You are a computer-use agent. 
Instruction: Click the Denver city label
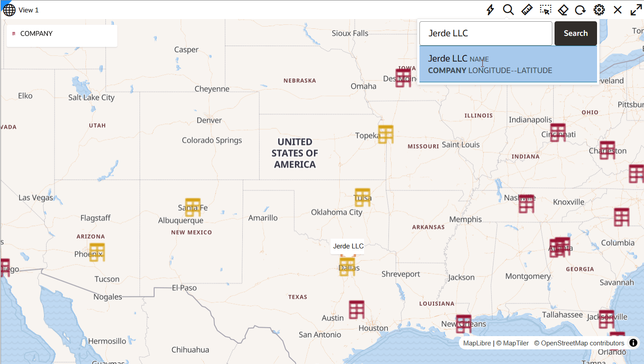click(209, 120)
